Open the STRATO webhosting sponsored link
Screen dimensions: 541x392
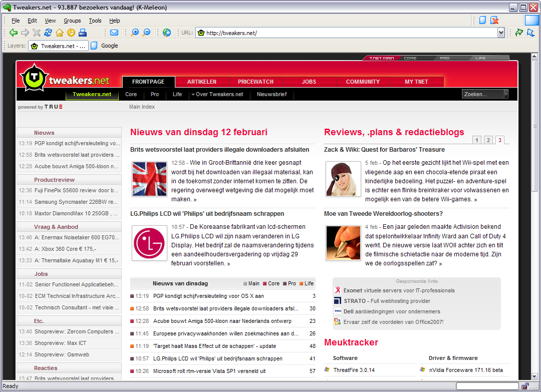(387, 301)
